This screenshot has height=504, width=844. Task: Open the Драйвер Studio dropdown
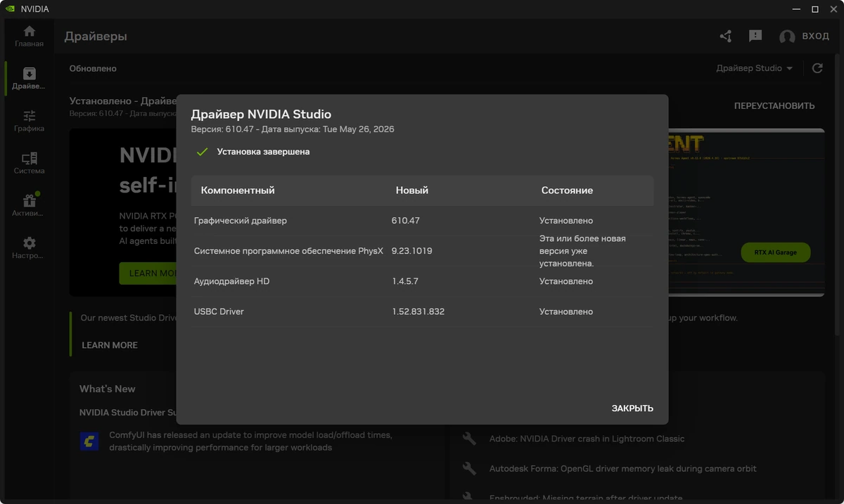pos(755,68)
